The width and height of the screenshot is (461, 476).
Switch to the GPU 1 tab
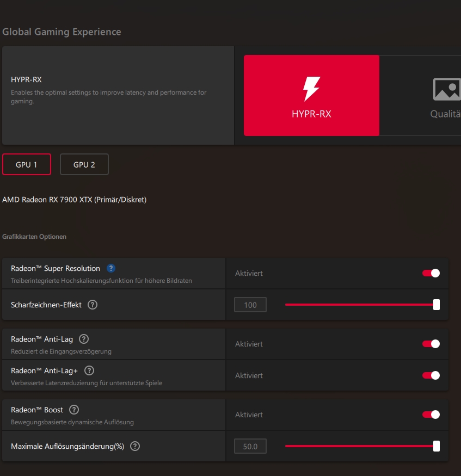[x=27, y=164]
